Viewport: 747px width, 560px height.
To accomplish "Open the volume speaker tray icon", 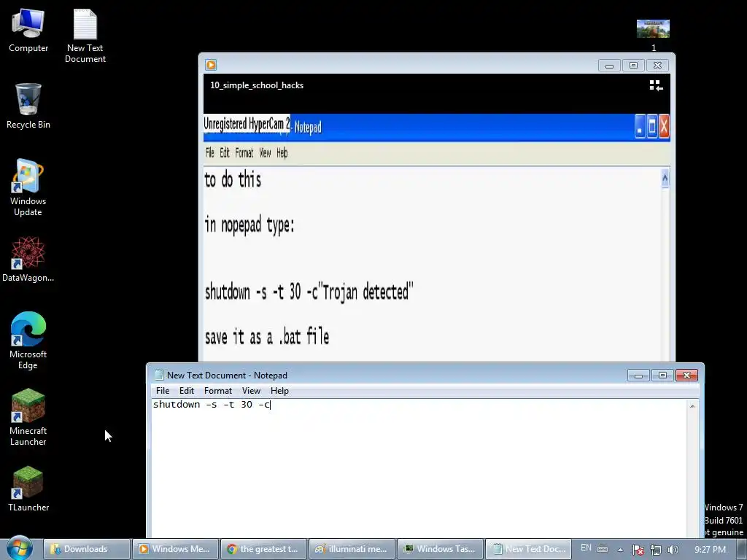I will [673, 550].
